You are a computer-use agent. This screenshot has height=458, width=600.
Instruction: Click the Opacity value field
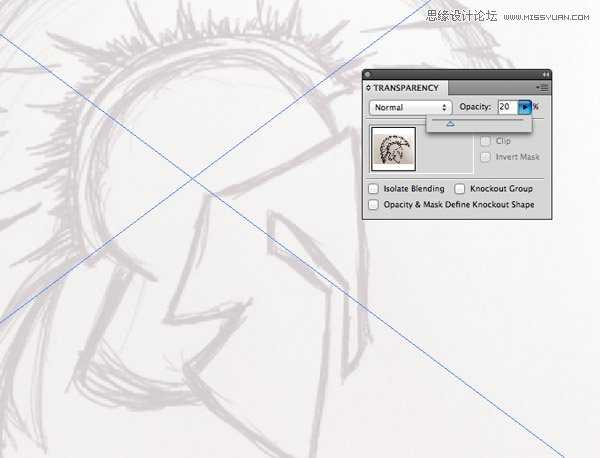click(508, 107)
